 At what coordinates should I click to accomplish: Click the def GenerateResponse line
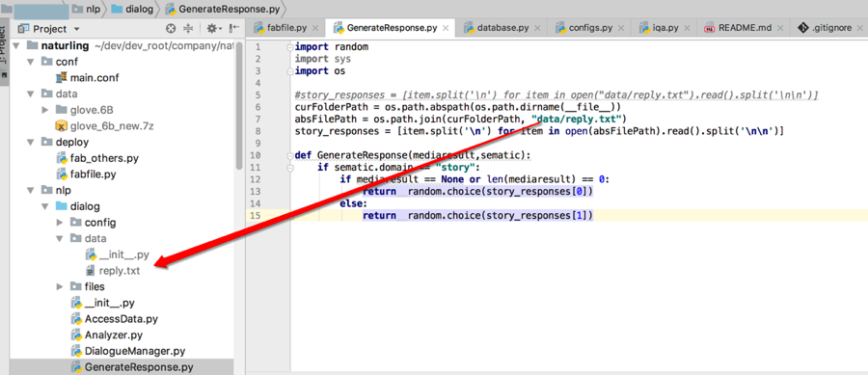point(413,155)
